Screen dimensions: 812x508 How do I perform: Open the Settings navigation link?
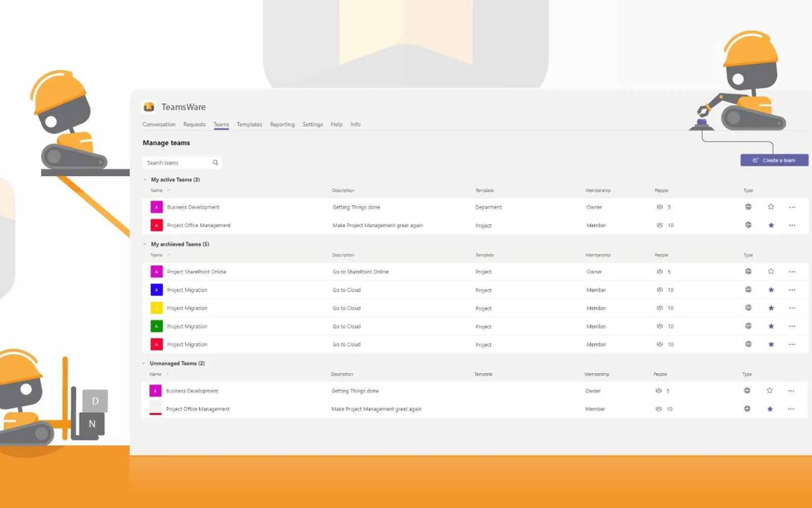[313, 124]
